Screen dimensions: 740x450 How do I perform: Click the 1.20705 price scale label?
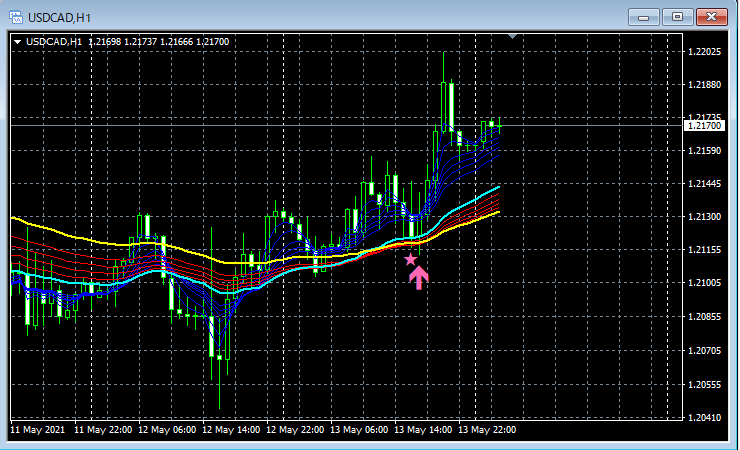coord(705,350)
